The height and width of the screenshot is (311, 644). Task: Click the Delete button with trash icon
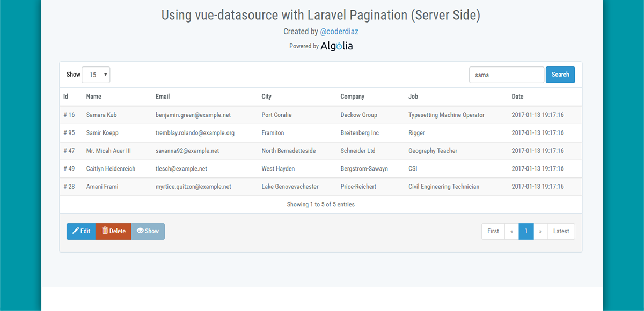point(113,231)
